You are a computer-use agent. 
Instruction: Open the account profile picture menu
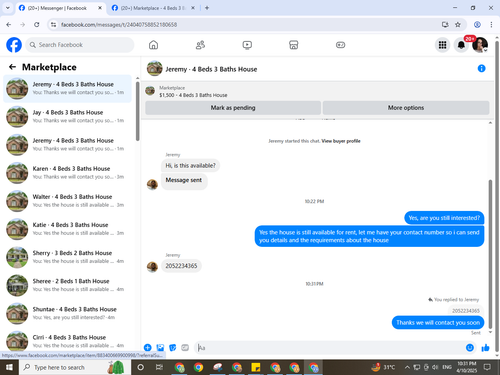click(480, 45)
